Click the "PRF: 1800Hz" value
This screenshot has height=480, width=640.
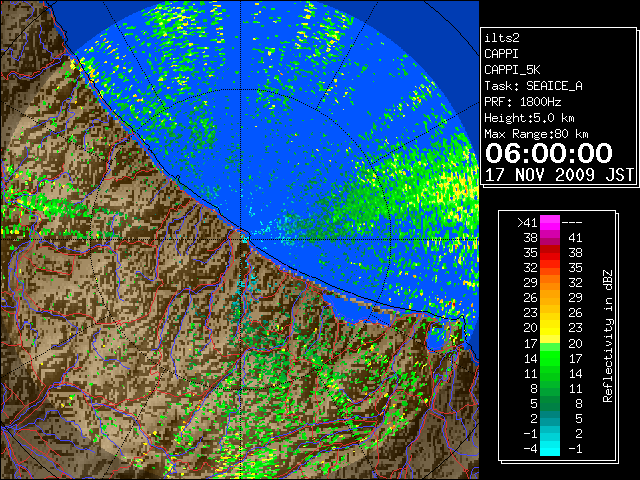[522, 102]
